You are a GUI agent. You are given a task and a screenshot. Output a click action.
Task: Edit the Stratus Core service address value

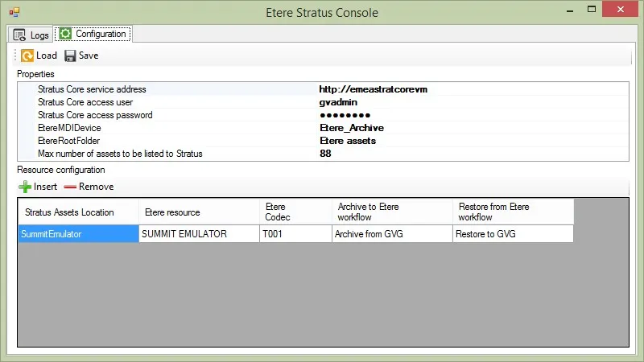[x=373, y=89]
